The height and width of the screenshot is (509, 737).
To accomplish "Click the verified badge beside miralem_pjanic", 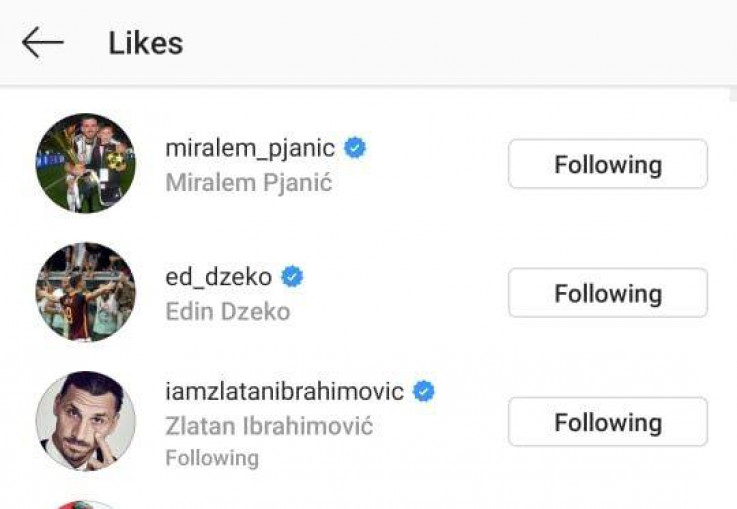I will click(x=355, y=149).
